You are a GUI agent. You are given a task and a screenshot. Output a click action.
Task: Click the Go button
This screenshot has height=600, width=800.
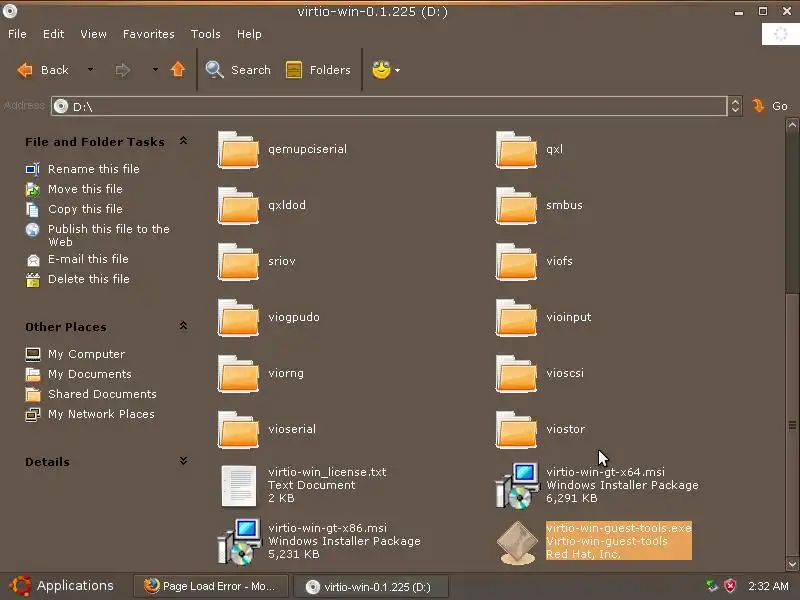(770, 106)
